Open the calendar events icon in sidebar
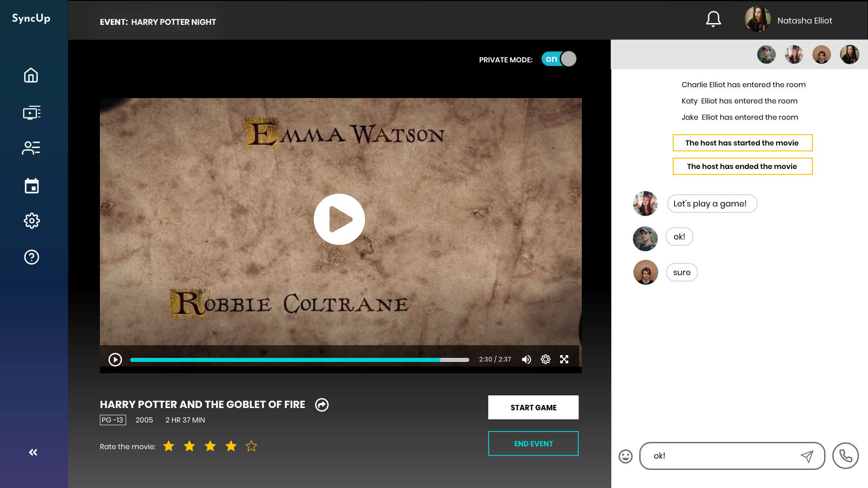Viewport: 868px width, 488px height. click(32, 186)
